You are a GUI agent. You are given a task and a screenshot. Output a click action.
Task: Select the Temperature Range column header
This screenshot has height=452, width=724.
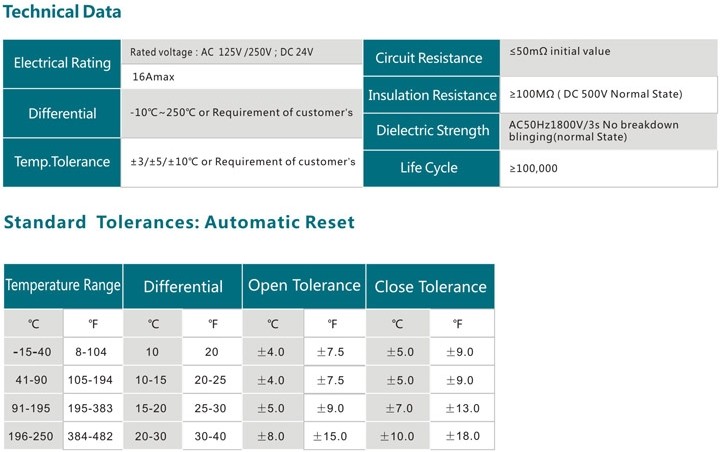[x=63, y=286]
